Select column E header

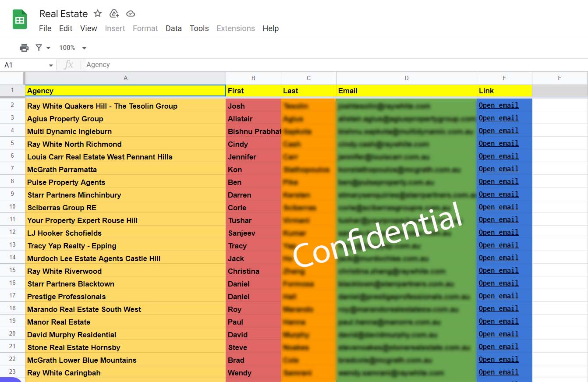(x=504, y=78)
